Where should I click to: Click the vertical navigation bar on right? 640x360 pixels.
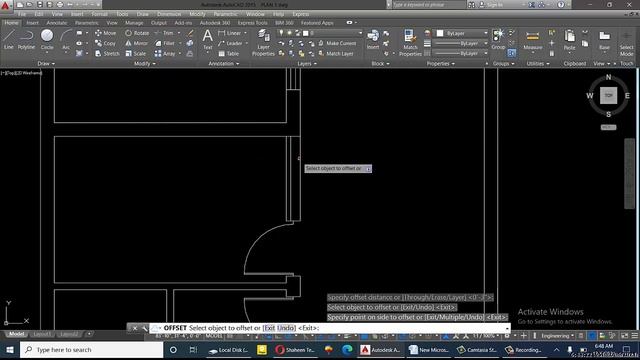[x=629, y=173]
